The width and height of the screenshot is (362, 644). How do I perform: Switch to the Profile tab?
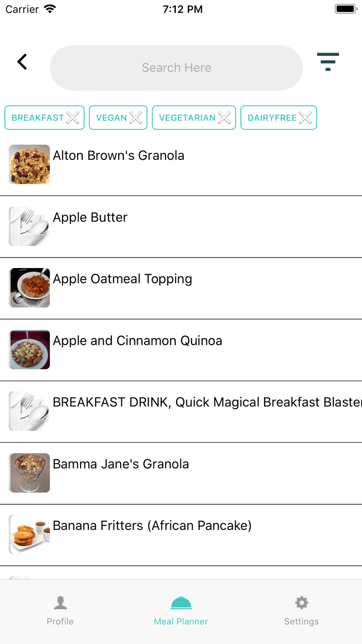(x=60, y=611)
